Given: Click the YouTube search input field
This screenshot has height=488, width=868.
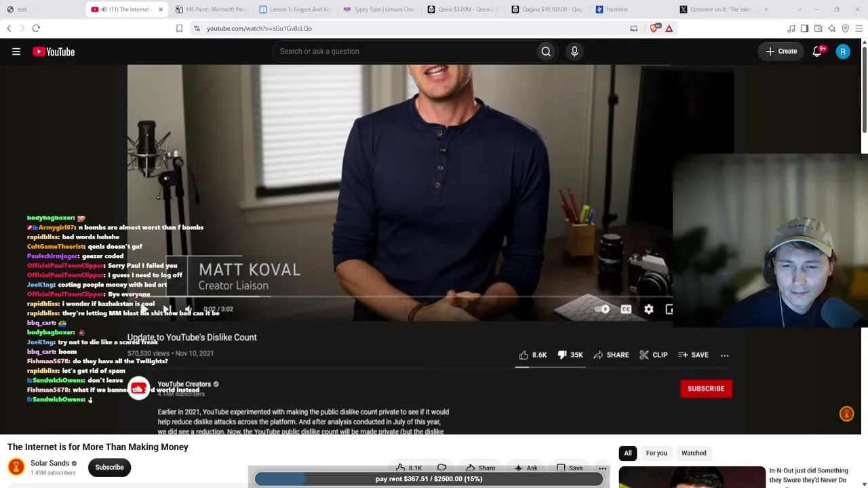Looking at the screenshot, I should coord(404,52).
